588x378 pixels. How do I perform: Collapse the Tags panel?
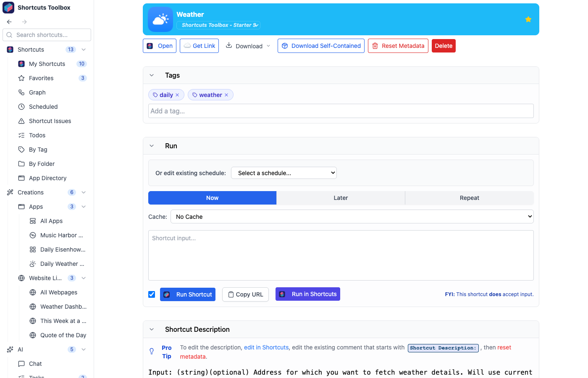point(152,75)
